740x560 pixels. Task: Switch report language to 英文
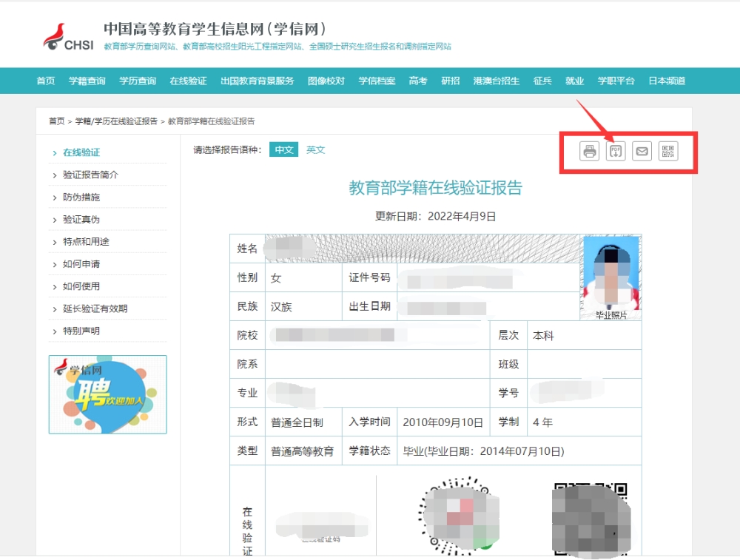315,149
